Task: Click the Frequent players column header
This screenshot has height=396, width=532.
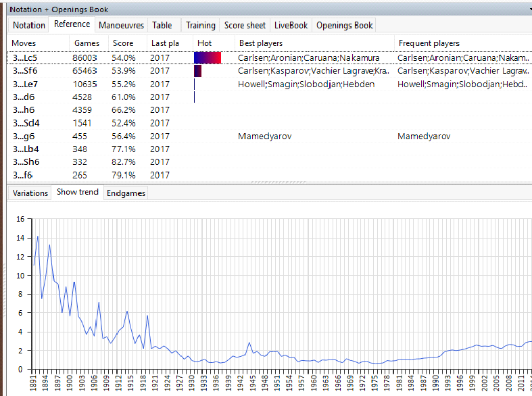Action: point(429,43)
